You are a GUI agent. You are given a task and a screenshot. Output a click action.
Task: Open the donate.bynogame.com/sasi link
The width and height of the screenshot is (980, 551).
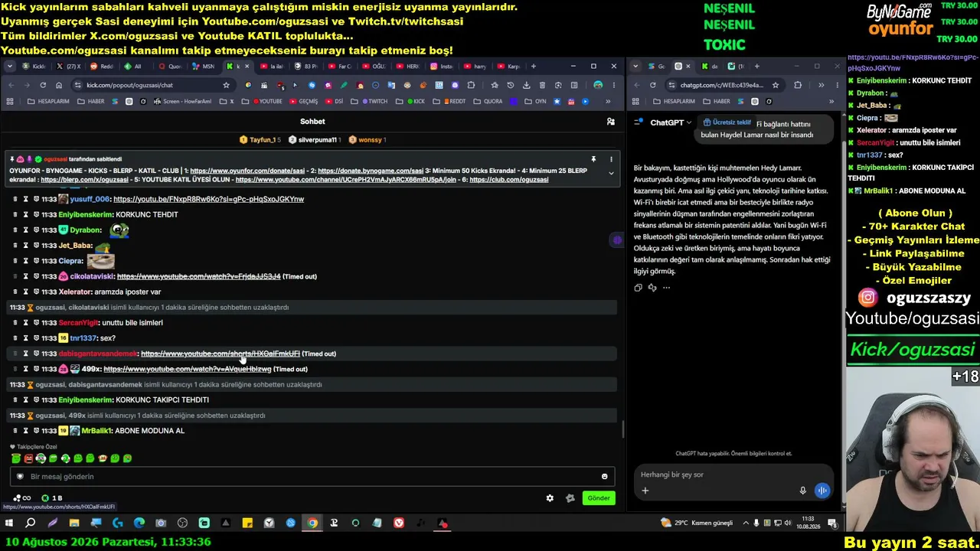click(371, 171)
